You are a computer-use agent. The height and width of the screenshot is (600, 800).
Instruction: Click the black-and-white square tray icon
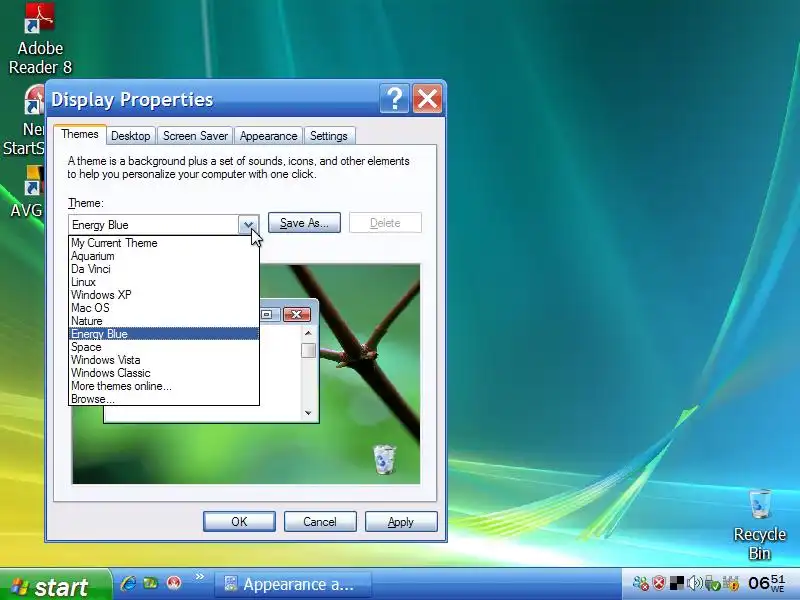pos(677,583)
